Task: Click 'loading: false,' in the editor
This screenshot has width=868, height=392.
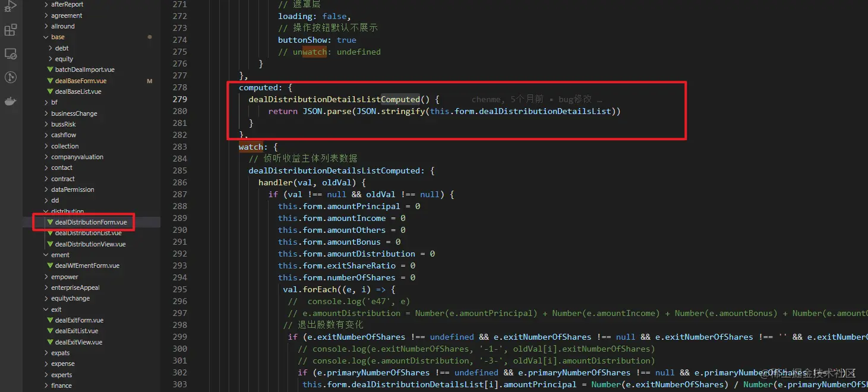Action: (x=315, y=16)
